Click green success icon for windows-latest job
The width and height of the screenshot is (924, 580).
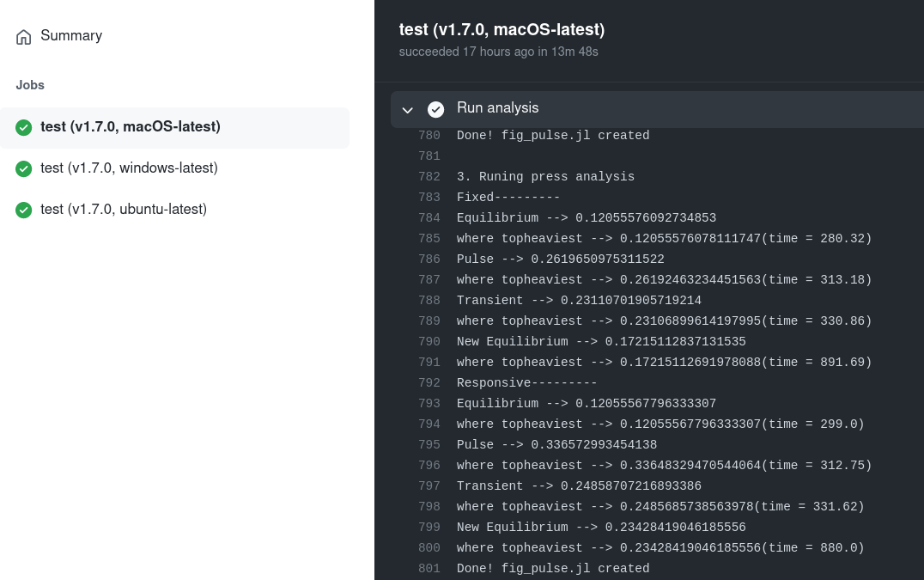click(23, 168)
